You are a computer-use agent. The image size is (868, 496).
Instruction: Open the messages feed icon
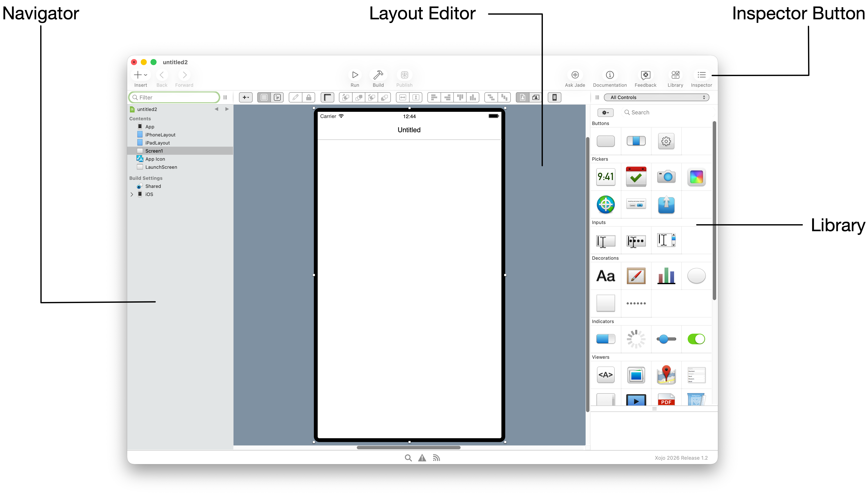point(436,458)
